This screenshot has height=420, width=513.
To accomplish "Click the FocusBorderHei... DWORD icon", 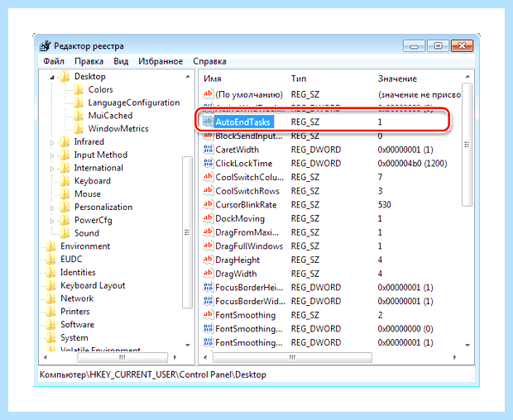I will (208, 287).
